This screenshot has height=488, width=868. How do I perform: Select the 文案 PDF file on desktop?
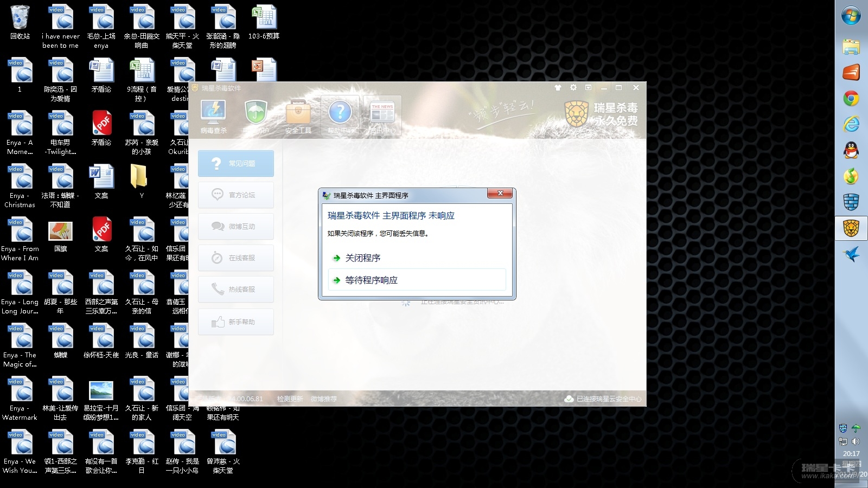pyautogui.click(x=101, y=236)
